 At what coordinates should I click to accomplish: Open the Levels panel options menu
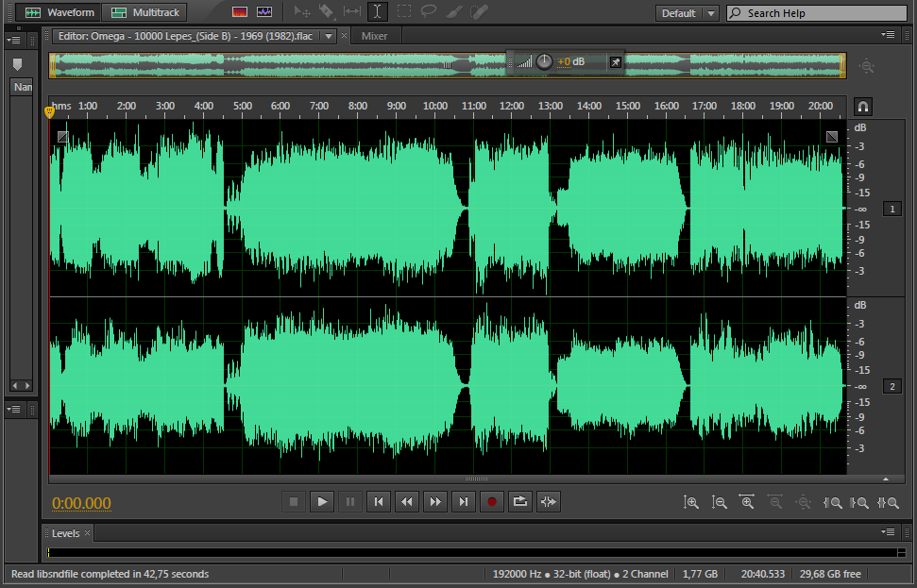click(888, 532)
